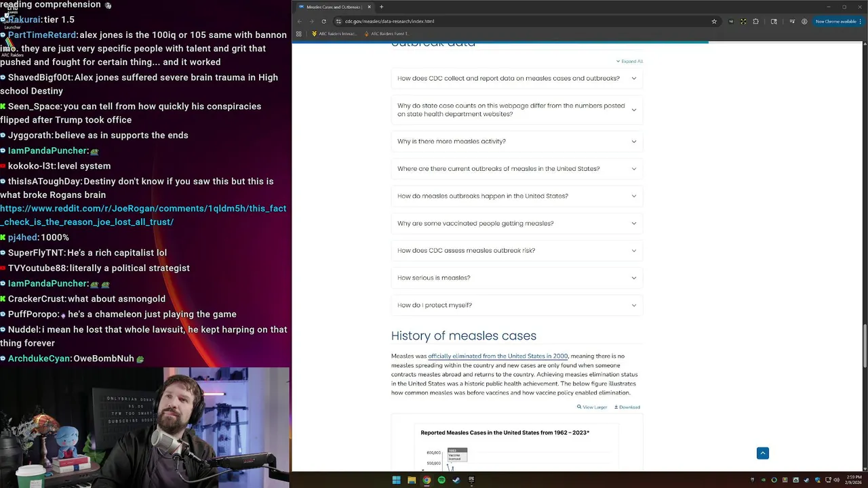
Task: Click chat username CrackerCrust
Action: [37, 299]
